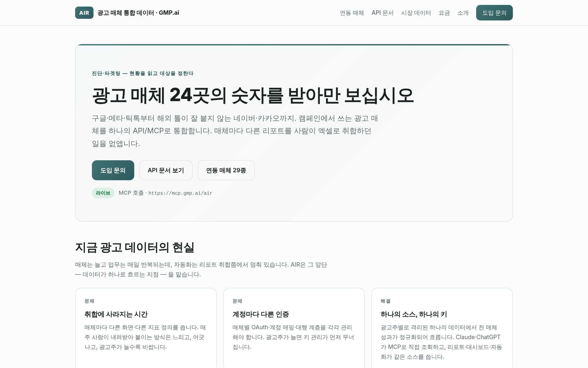
Task: Click the 진단·타겟팅 eyebrow label
Action: tap(143, 73)
